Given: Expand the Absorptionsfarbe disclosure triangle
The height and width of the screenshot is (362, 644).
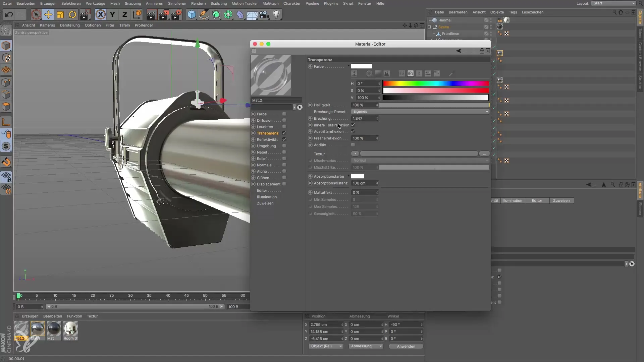Looking at the screenshot, I should [348, 176].
